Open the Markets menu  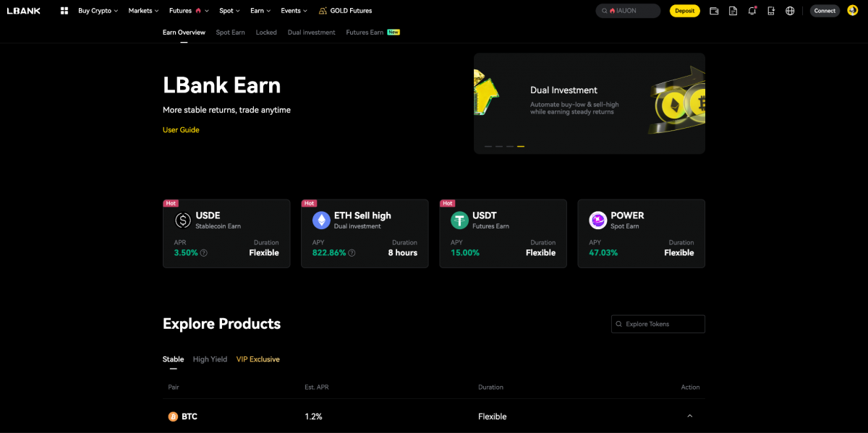[x=142, y=10]
